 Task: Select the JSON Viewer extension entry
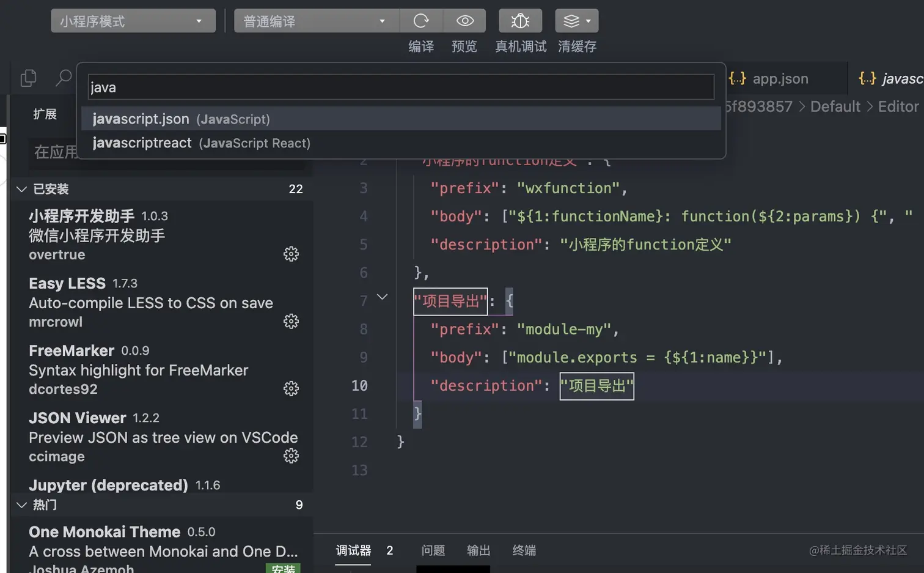coord(162,437)
